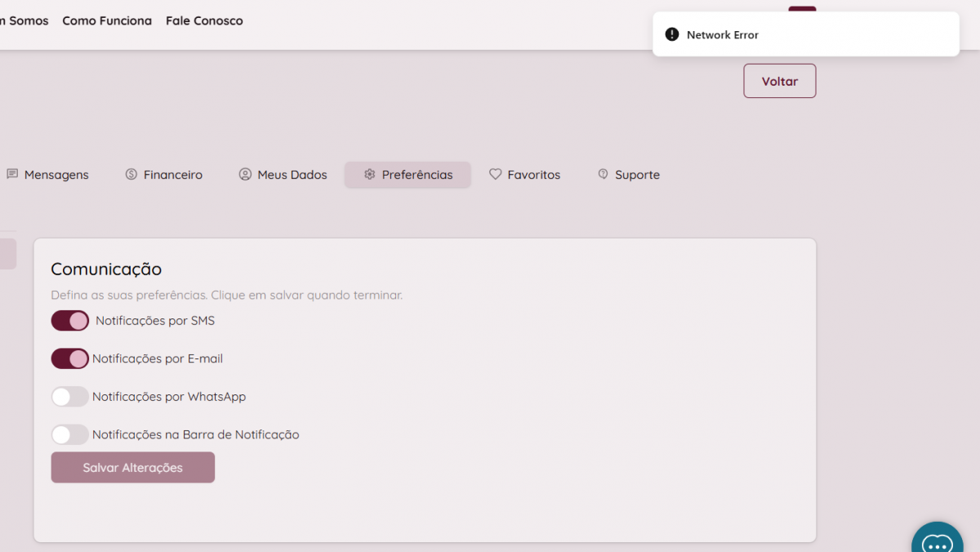This screenshot has width=980, height=552.
Task: Turn off Notificações por E-mail toggle
Action: (x=70, y=358)
